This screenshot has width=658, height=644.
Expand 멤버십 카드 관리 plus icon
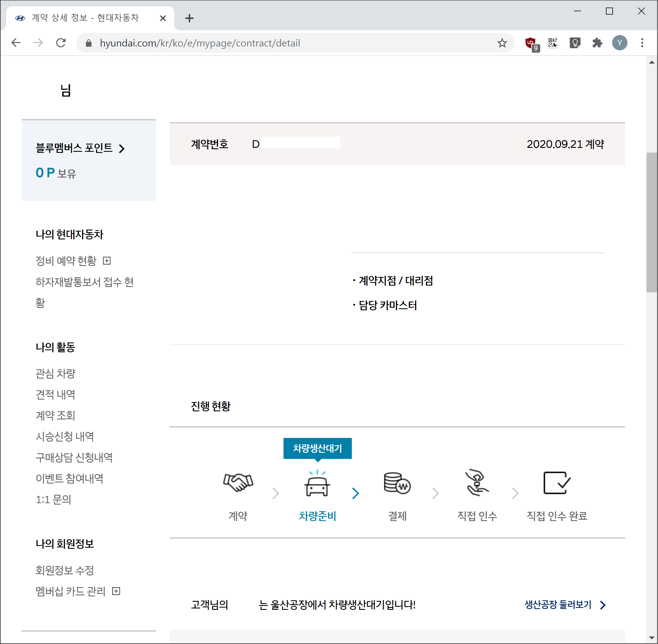(x=116, y=591)
